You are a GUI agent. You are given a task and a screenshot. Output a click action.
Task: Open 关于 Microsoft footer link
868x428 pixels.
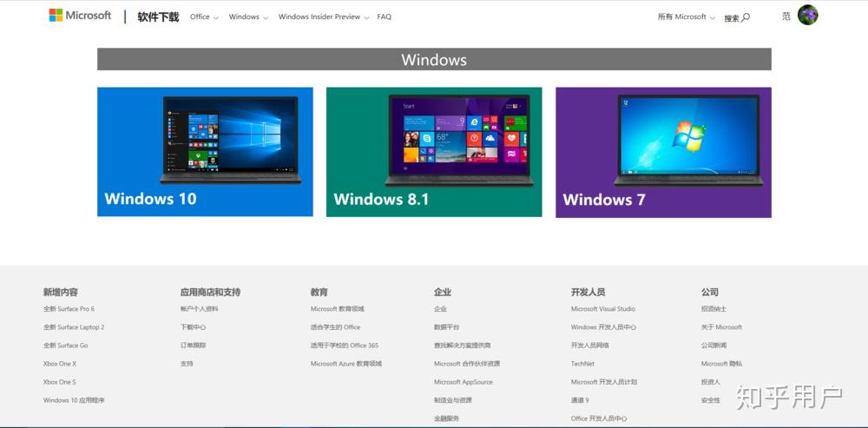pos(721,327)
